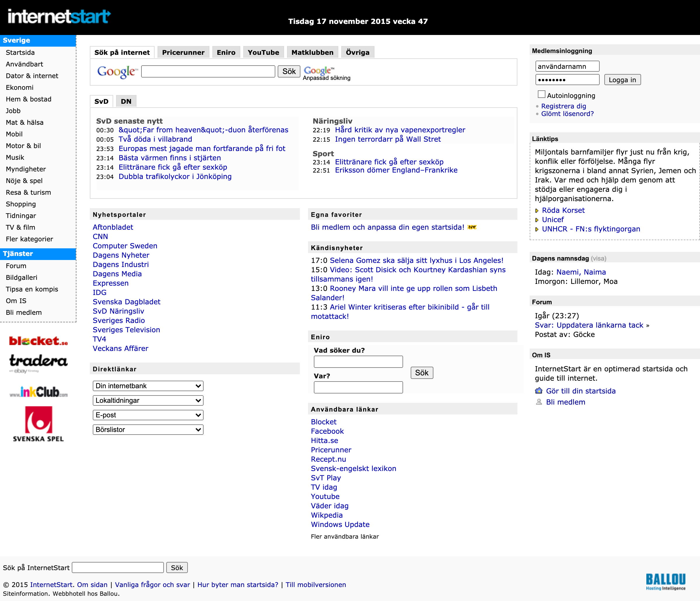This screenshot has height=601, width=700.
Task: Select the SvD news tab
Action: [x=101, y=101]
